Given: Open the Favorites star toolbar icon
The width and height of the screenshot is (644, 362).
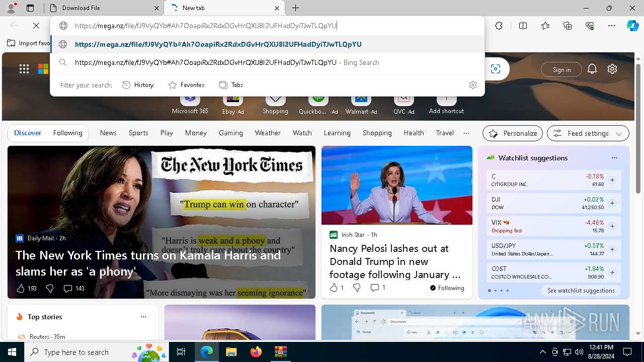Looking at the screenshot, I should [x=545, y=26].
